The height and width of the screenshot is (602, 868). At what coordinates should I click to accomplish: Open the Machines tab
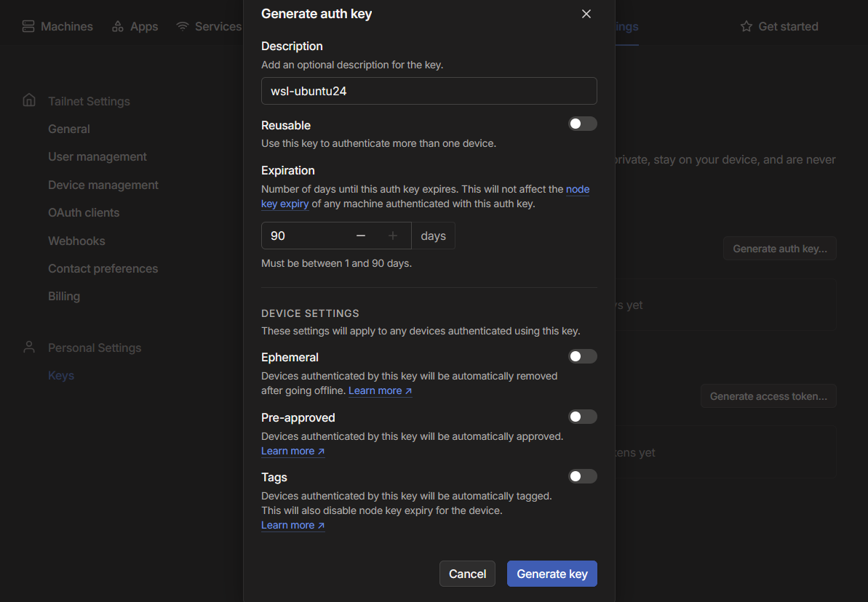(57, 26)
